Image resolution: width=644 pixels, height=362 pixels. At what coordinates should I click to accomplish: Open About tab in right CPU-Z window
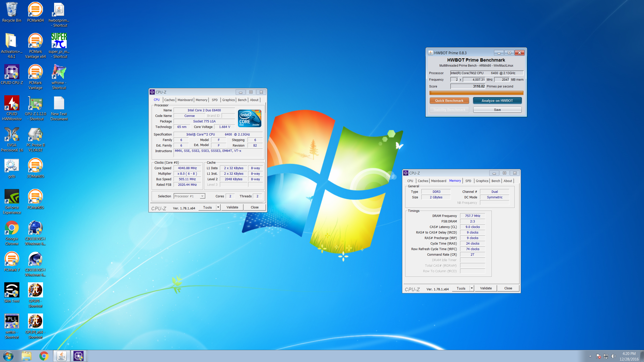pyautogui.click(x=508, y=181)
